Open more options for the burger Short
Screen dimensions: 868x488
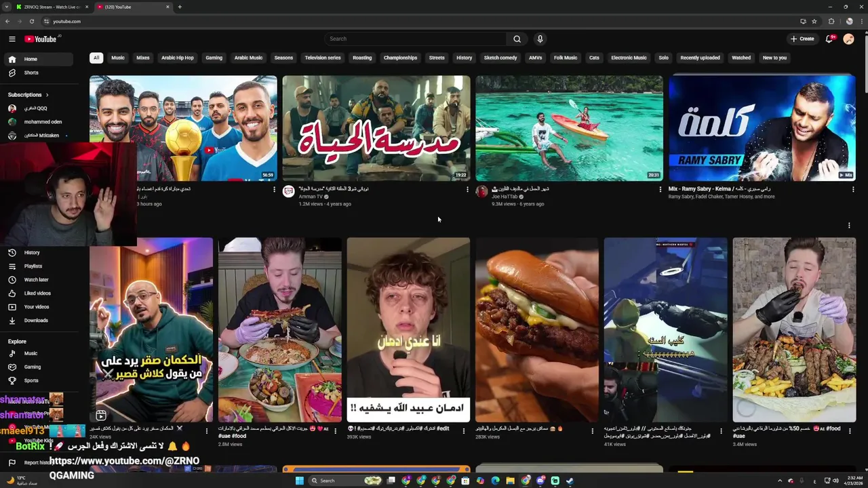593,430
